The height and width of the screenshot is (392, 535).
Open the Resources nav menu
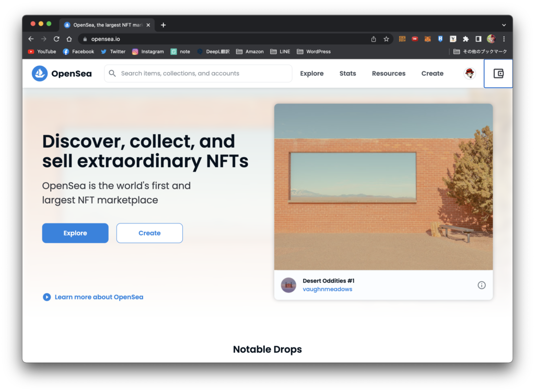point(389,73)
